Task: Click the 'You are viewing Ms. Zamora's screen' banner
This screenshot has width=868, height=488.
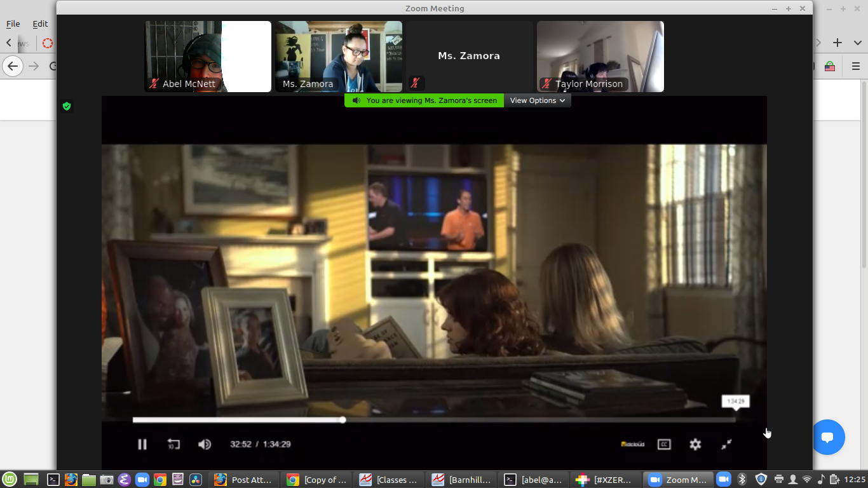Action: point(424,100)
